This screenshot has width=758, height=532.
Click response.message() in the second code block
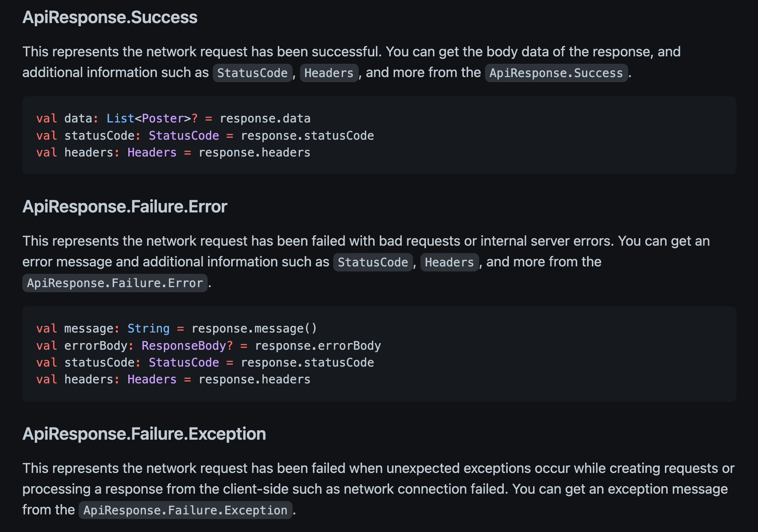click(x=254, y=329)
